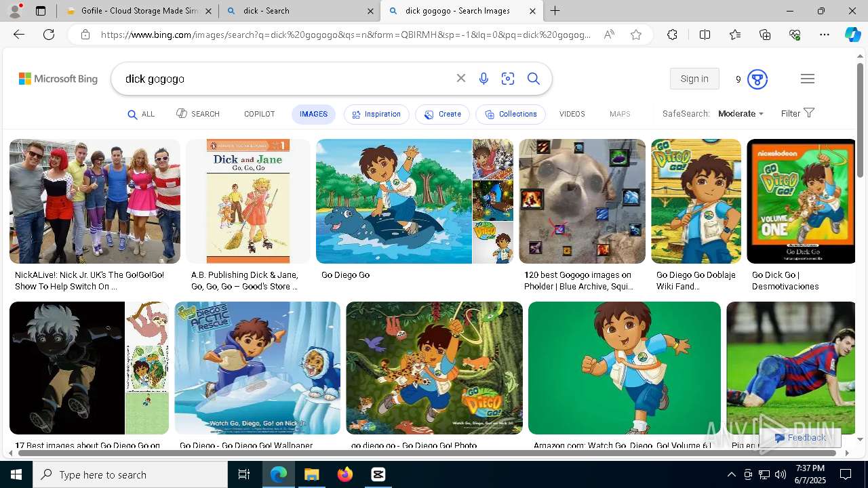Open Edge Settings and more menu
This screenshot has width=868, height=488.
(x=825, y=35)
